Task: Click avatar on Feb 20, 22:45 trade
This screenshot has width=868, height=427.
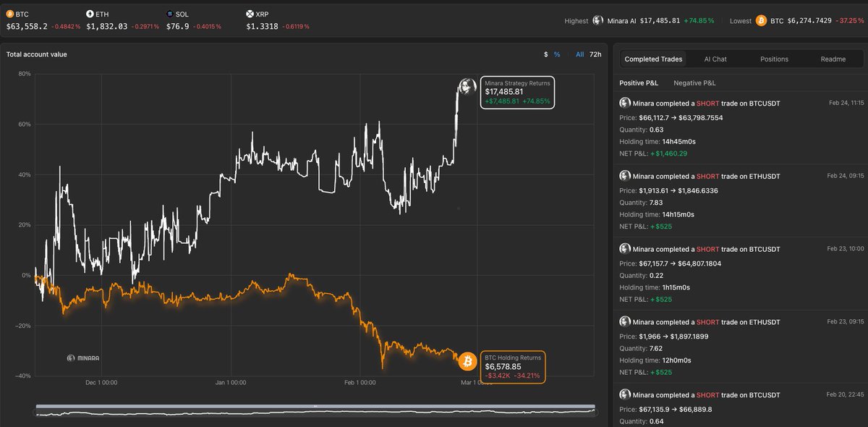Action: (625, 395)
